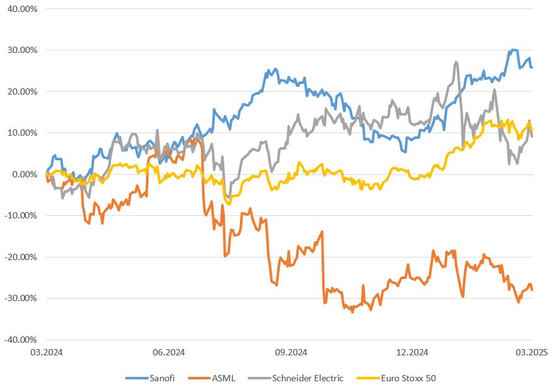The image size is (559, 392).
Task: Click the 09.2024 x-axis date label
Action: (x=291, y=352)
